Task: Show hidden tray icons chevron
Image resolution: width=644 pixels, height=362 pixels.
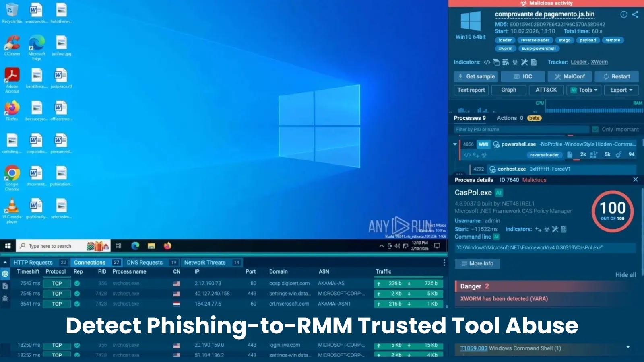Action: [x=382, y=246]
